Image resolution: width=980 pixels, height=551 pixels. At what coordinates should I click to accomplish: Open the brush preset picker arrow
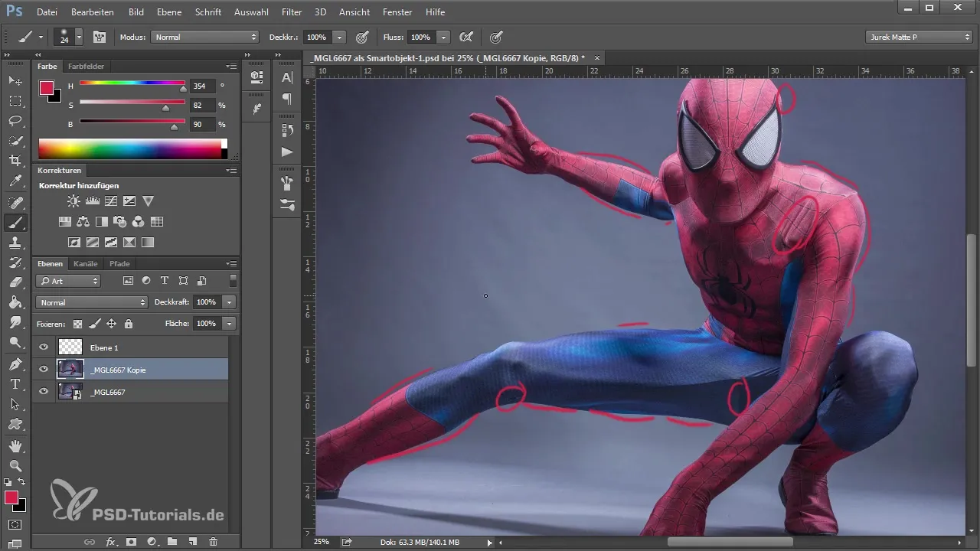79,37
